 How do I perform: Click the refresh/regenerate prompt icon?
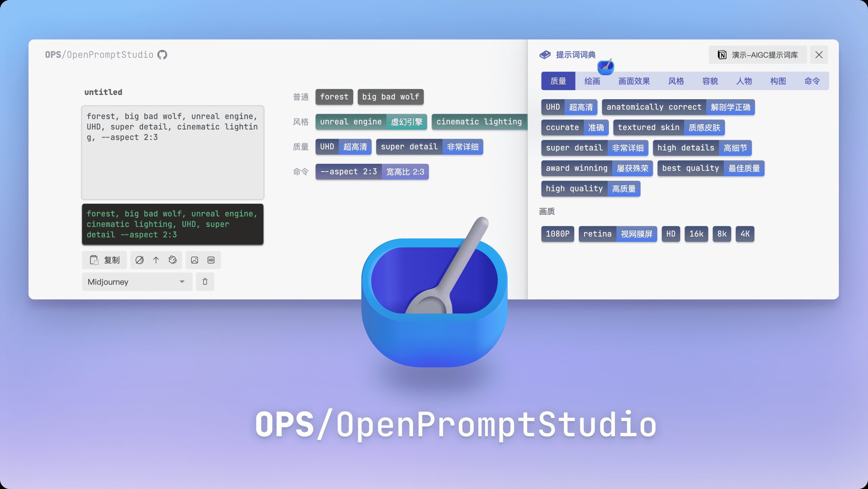pos(172,260)
